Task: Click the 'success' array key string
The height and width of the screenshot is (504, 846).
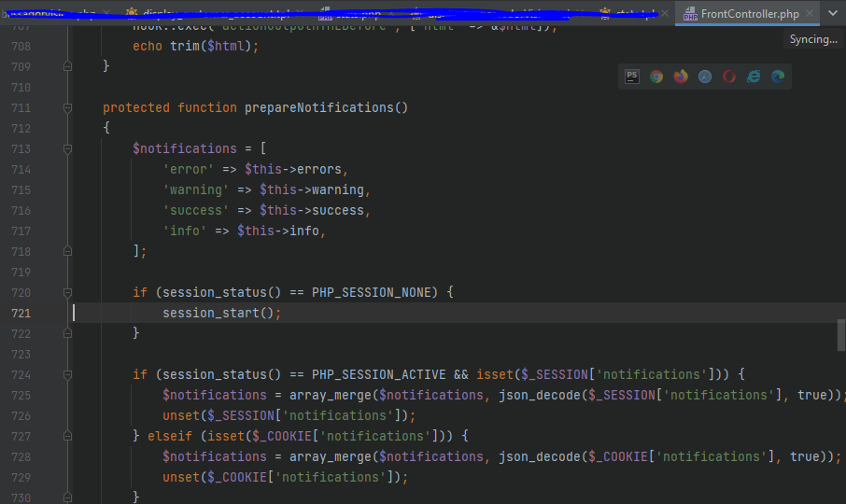Action: [x=196, y=210]
